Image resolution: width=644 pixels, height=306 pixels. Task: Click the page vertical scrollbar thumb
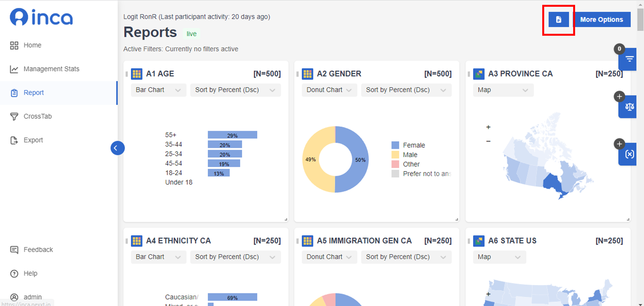[640, 19]
